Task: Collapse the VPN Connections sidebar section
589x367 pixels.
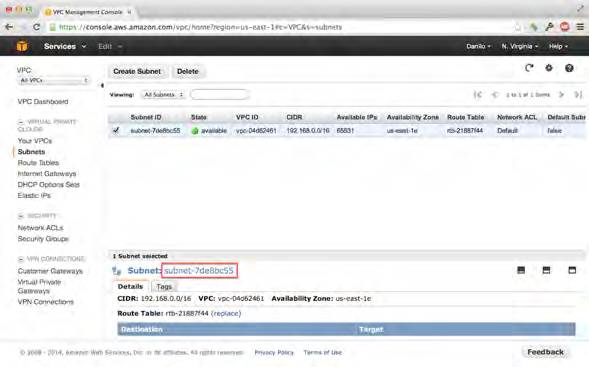Action: tap(21, 259)
